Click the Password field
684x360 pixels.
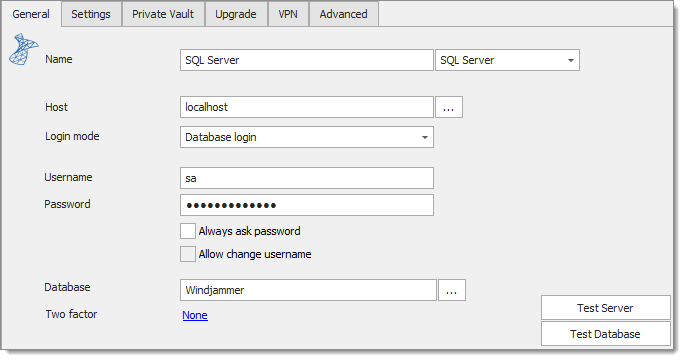[x=307, y=205]
